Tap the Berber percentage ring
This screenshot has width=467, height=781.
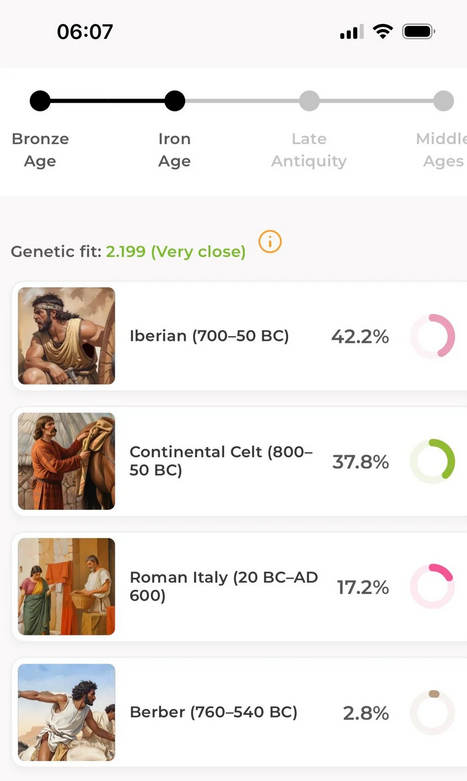[432, 712]
